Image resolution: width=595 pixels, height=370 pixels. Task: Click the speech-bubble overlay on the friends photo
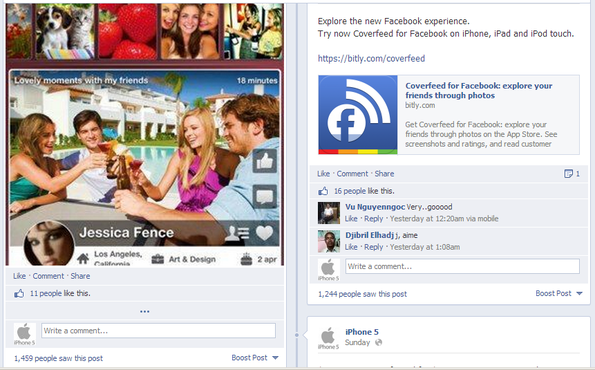[x=264, y=197]
